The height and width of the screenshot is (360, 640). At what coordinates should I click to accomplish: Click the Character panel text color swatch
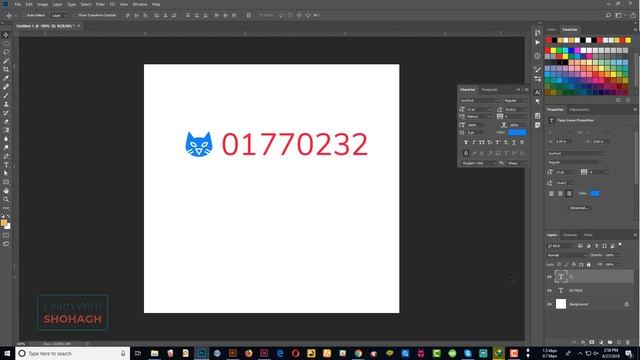(517, 133)
